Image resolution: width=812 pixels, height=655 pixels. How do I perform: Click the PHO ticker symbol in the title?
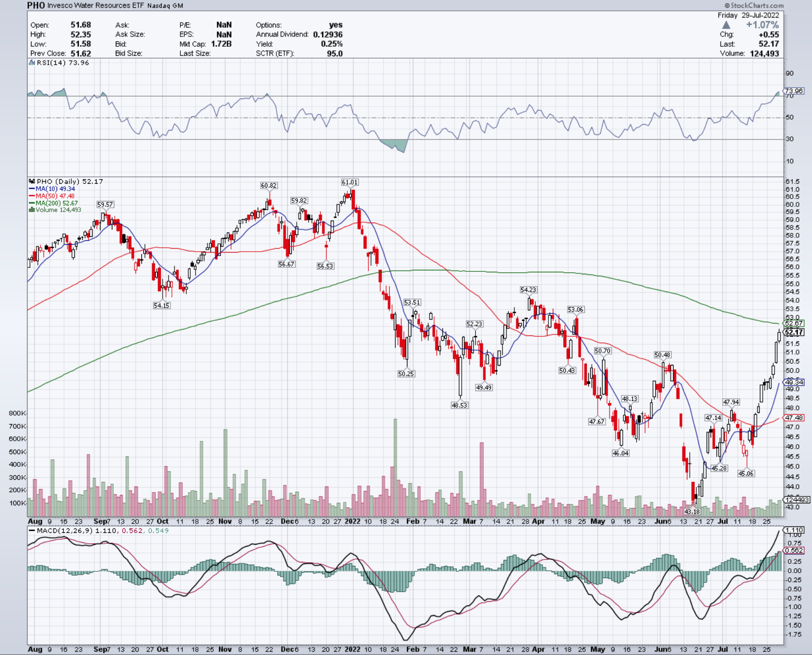tap(36, 5)
